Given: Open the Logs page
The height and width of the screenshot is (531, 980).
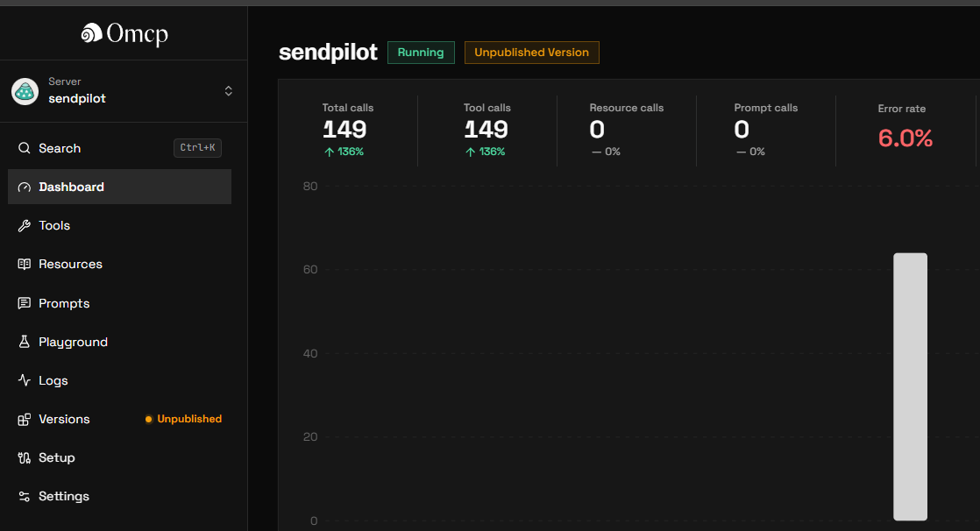Looking at the screenshot, I should [x=119, y=380].
